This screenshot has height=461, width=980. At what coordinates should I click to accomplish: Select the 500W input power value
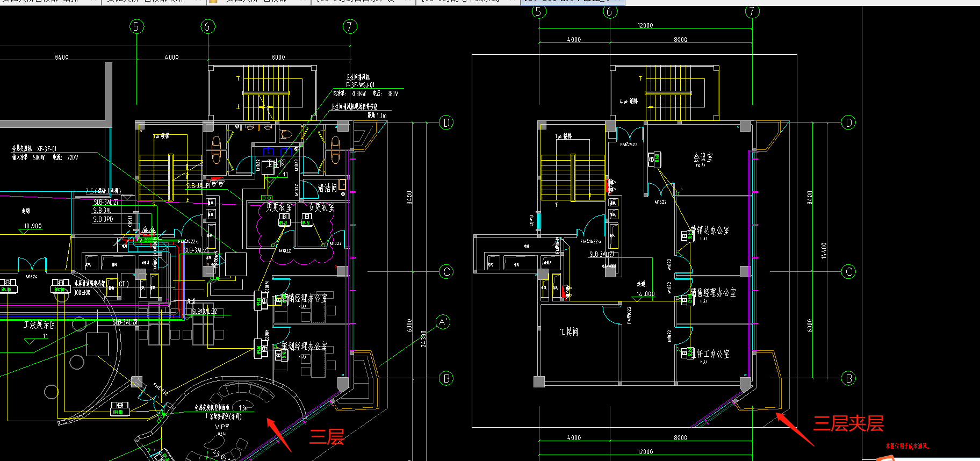[39, 157]
